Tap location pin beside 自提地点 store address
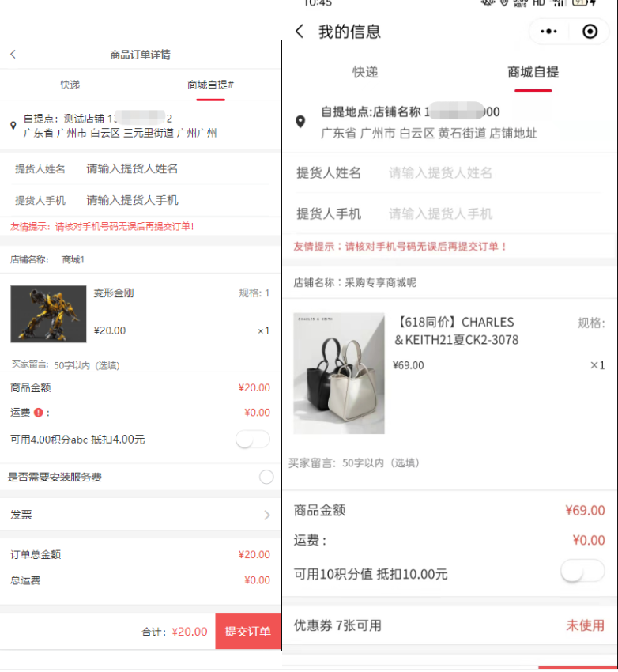This screenshot has width=618, height=672. (x=300, y=122)
